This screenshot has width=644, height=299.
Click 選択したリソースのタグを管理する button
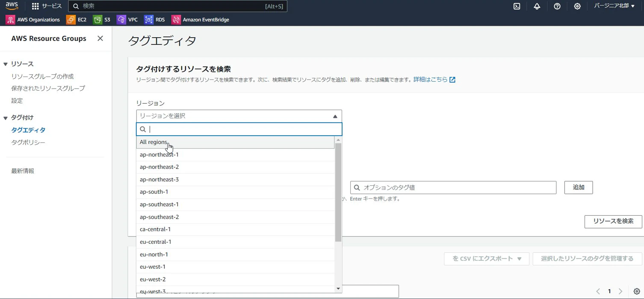click(x=587, y=259)
